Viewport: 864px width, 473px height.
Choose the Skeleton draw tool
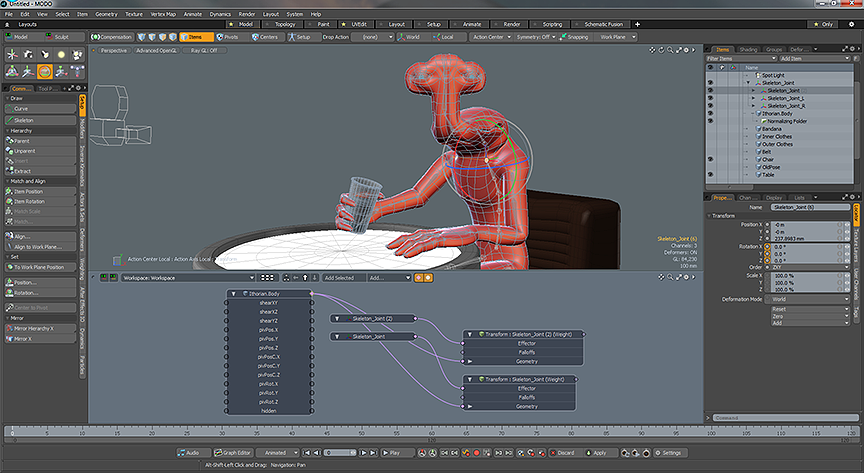(40, 120)
